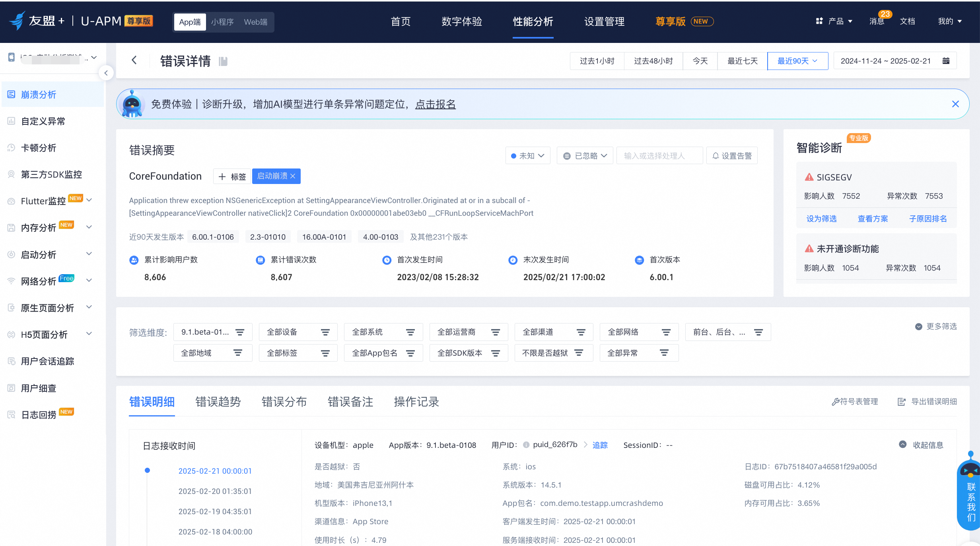This screenshot has height=546, width=980.
Task: Click the 点击报名 link in banner
Action: (435, 105)
